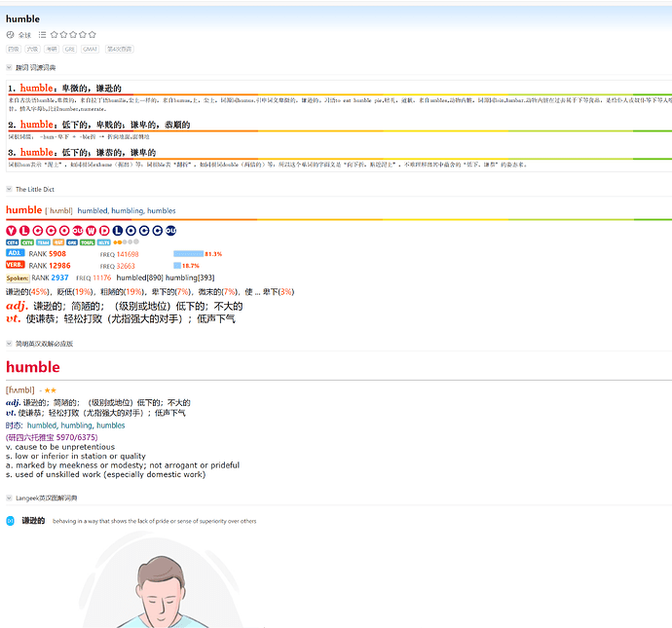Screen dimensions: 672x628
Task: Click the Langeek definition starting 'behaving in a way'
Action: pos(154,521)
